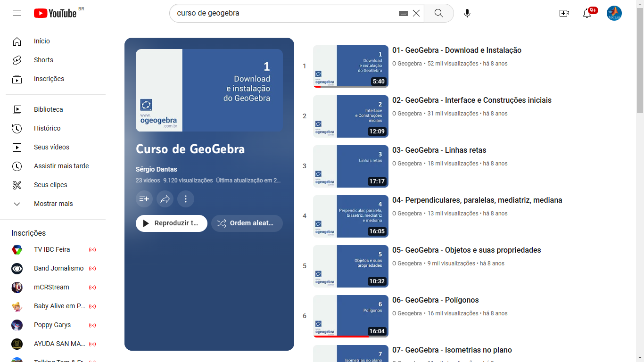
Task: Open playlist three-dot more options
Action: 186,199
